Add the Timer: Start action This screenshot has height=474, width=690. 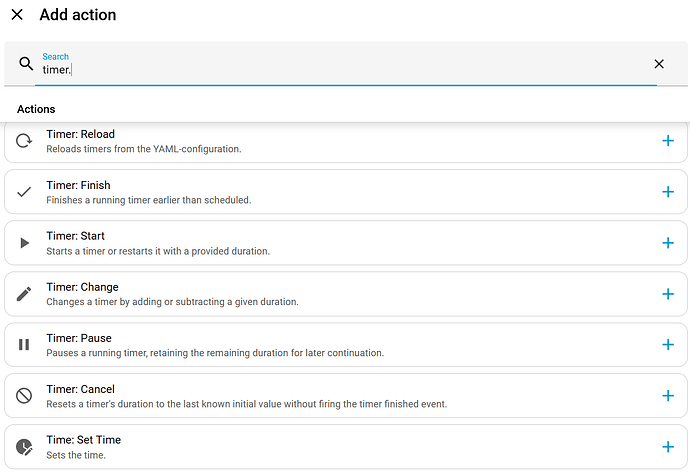668,243
